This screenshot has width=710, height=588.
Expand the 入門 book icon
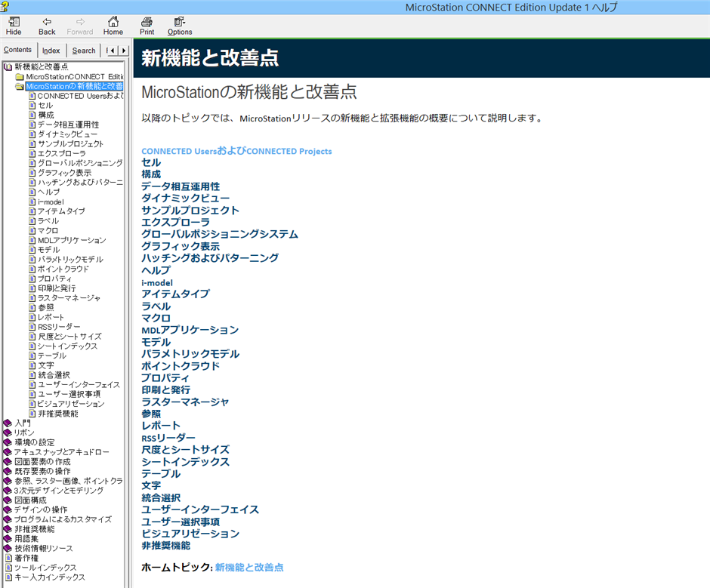point(8,423)
